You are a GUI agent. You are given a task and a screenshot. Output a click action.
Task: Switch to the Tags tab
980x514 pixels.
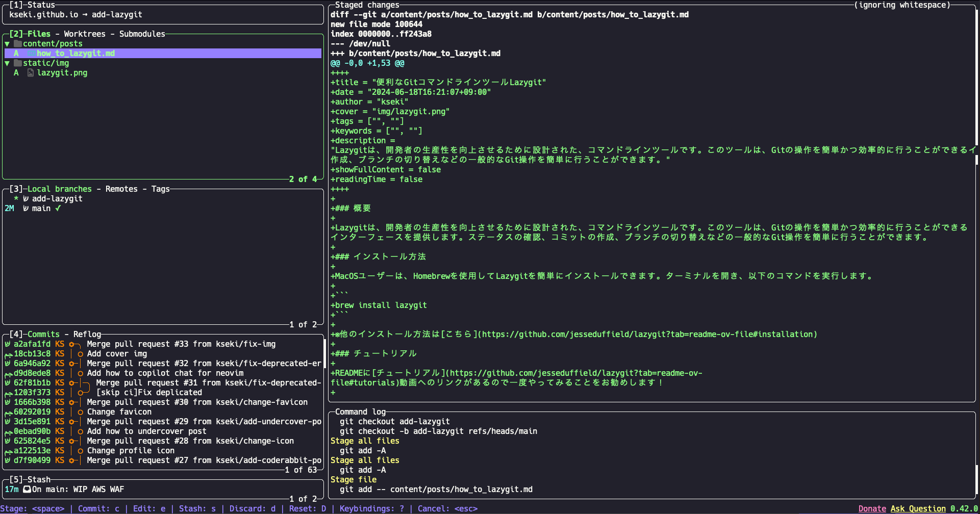click(160, 189)
